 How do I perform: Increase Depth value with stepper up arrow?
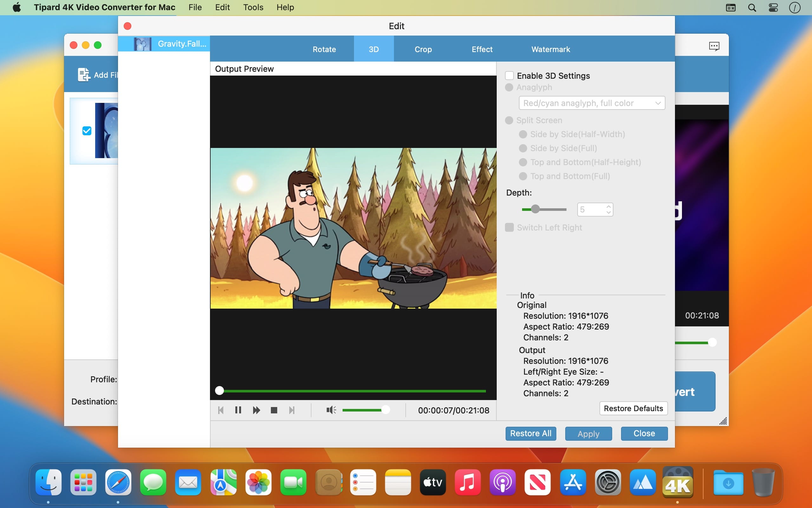click(x=609, y=206)
